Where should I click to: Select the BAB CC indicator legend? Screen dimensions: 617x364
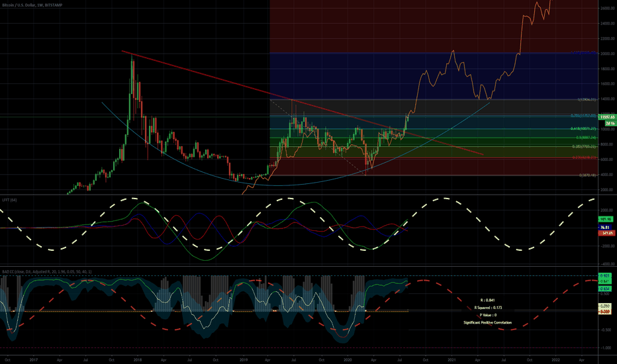pyautogui.click(x=46, y=271)
